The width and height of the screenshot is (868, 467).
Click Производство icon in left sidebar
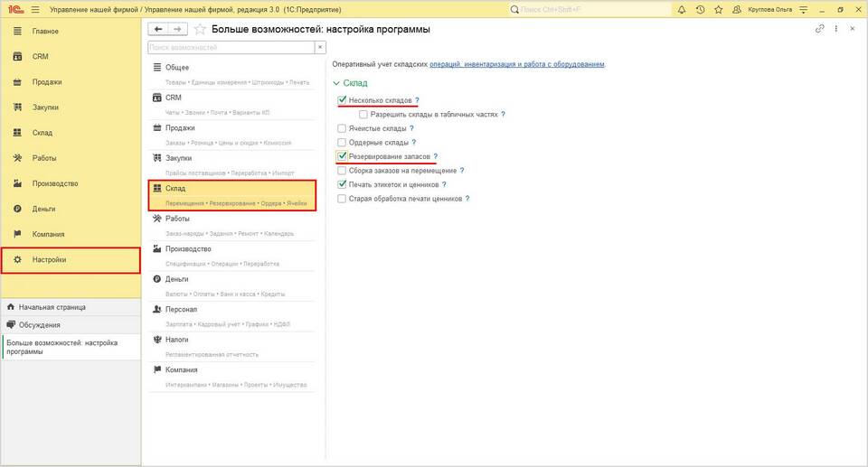pos(18,183)
